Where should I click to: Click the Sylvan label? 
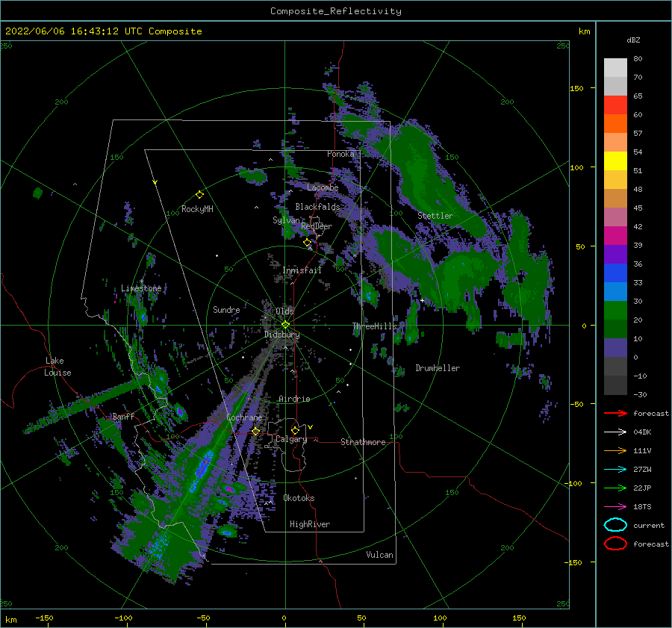286,220
